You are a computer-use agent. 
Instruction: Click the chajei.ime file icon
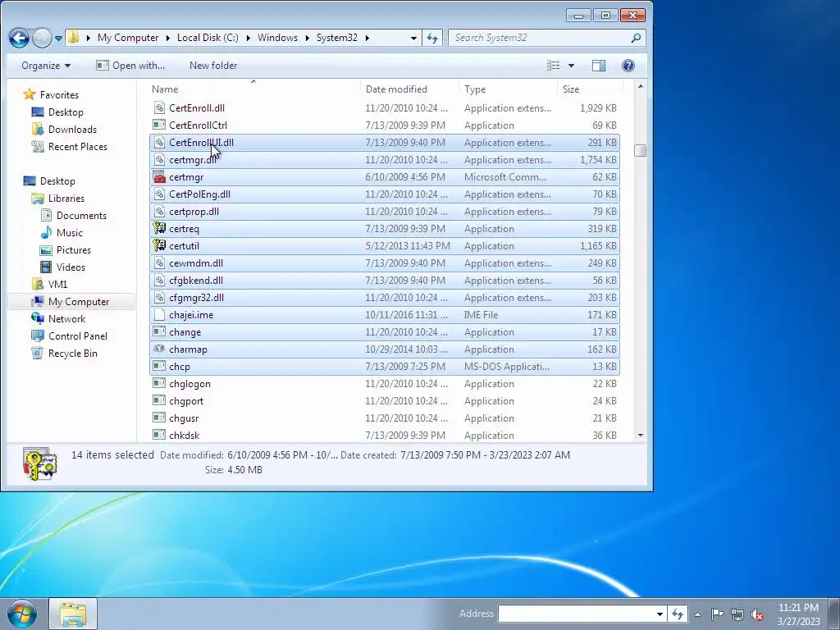point(159,314)
